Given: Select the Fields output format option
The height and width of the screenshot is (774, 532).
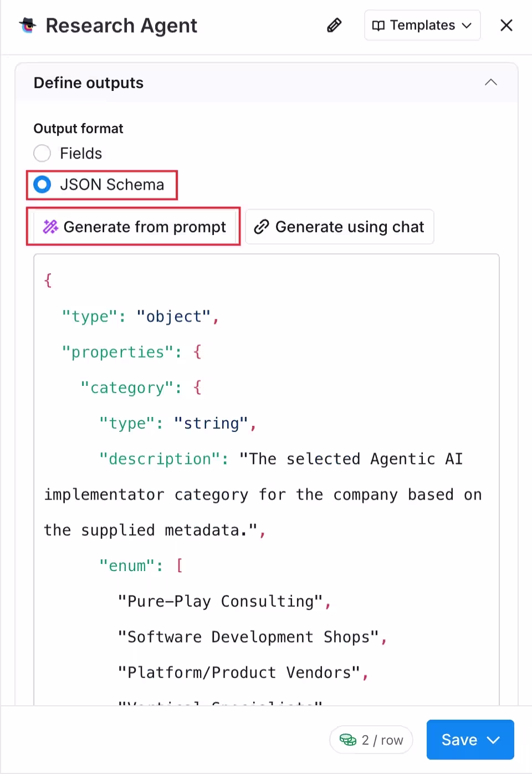Looking at the screenshot, I should click(42, 153).
